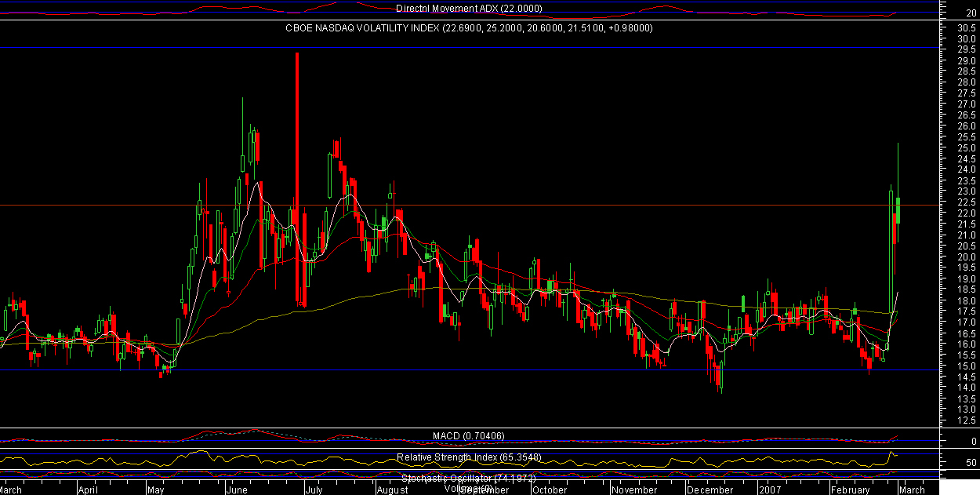Click the July month label
Viewport: 980px width, 495px height.
click(x=314, y=490)
